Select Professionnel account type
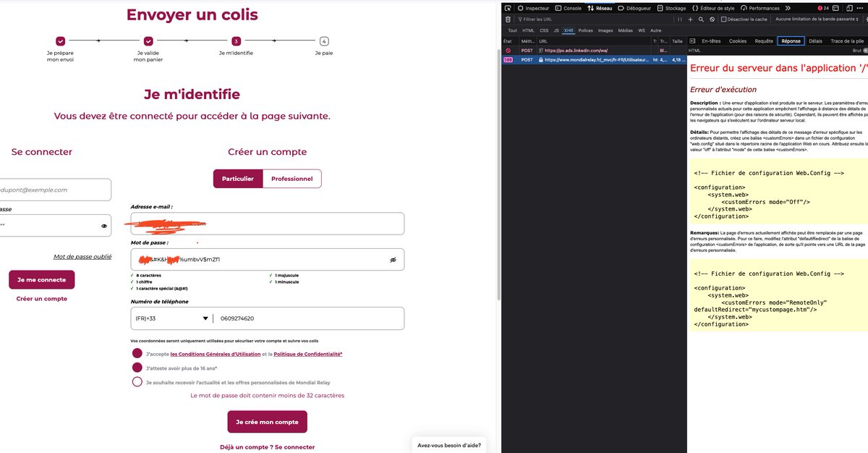The width and height of the screenshot is (868, 453). [x=292, y=179]
